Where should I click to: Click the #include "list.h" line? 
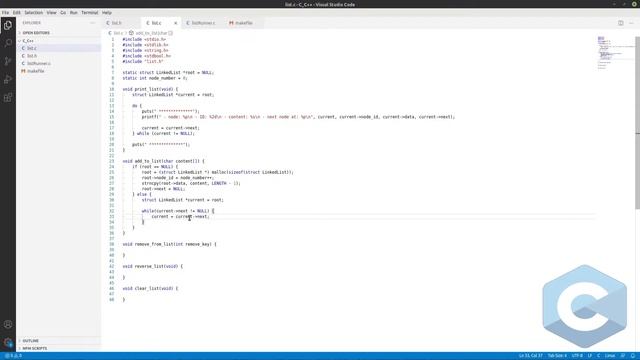pos(143,61)
